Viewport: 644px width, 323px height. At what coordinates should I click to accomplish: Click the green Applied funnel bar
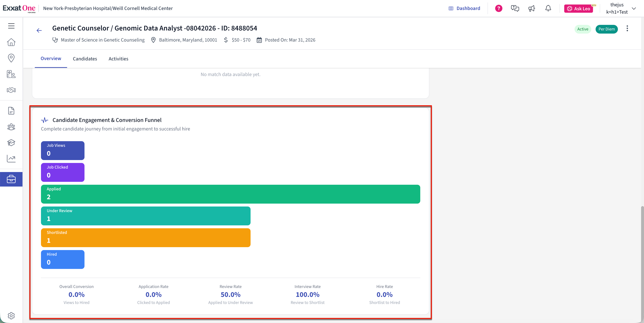point(230,194)
